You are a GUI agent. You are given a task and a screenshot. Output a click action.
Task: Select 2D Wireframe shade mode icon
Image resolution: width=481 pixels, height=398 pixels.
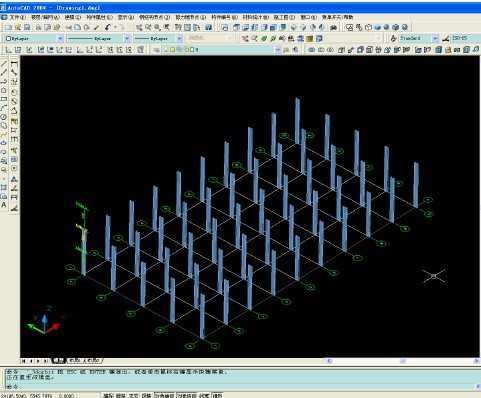click(349, 28)
